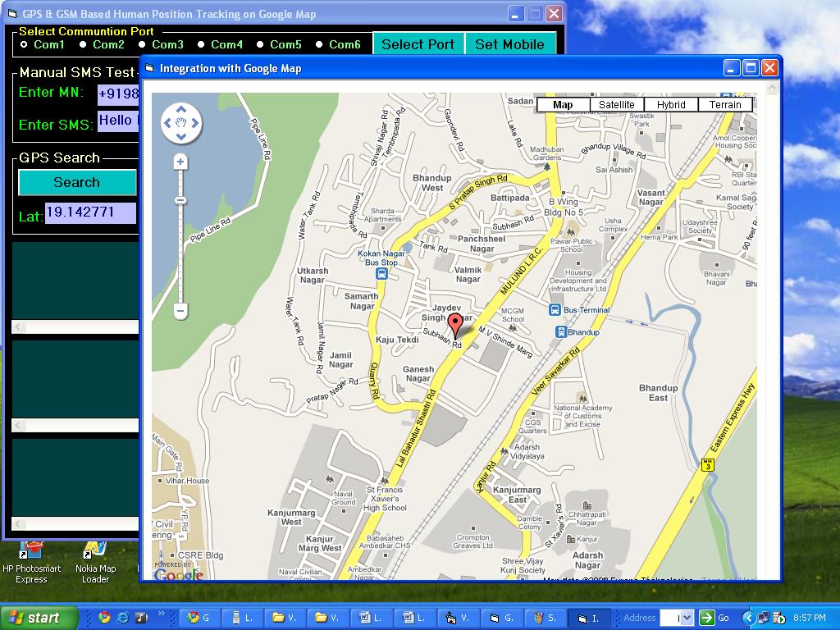Open the Address bar dropdown in taskbar

pyautogui.click(x=687, y=618)
